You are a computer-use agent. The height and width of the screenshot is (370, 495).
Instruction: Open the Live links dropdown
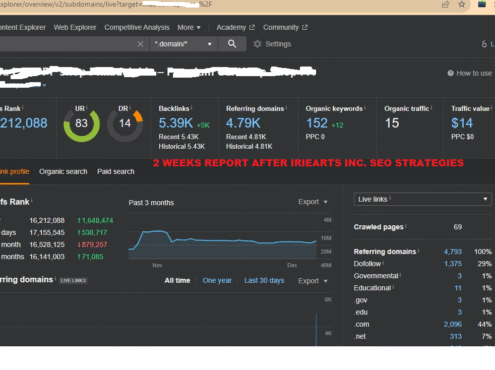[422, 199]
